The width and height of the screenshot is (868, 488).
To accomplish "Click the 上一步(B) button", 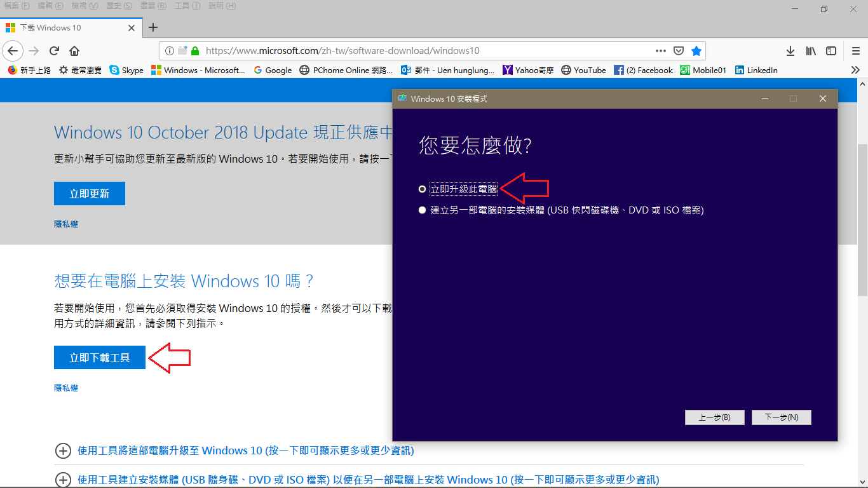I will (714, 417).
